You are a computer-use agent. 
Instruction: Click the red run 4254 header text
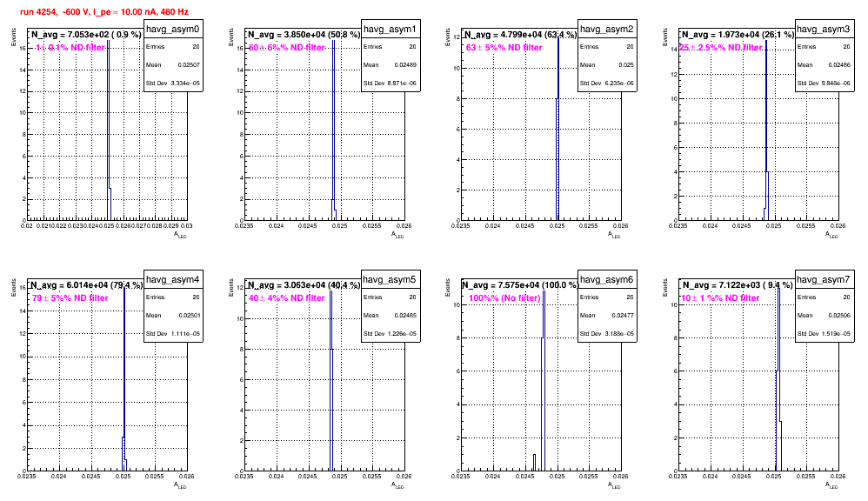click(104, 11)
